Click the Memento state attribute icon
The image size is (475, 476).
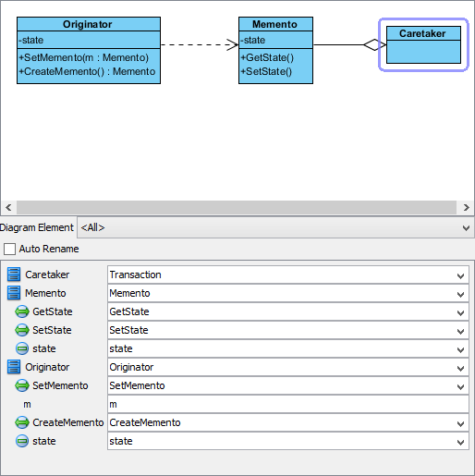(x=22, y=348)
